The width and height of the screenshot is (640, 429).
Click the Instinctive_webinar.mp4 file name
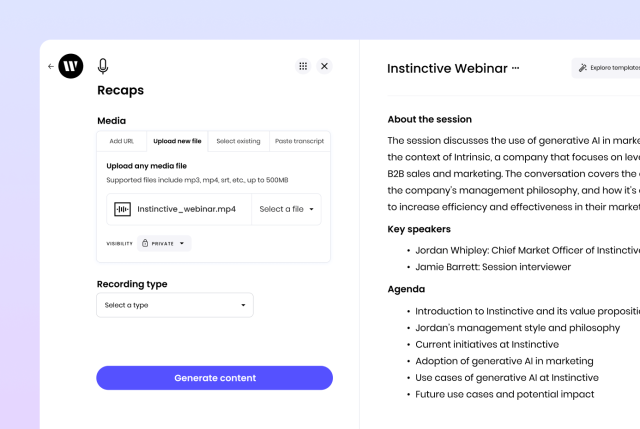[x=187, y=209]
